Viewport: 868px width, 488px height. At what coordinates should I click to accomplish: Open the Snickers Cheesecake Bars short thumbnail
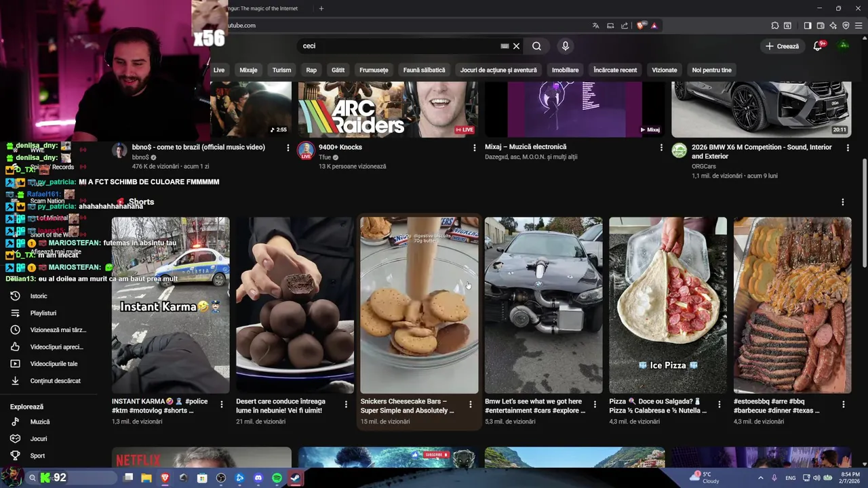(419, 305)
